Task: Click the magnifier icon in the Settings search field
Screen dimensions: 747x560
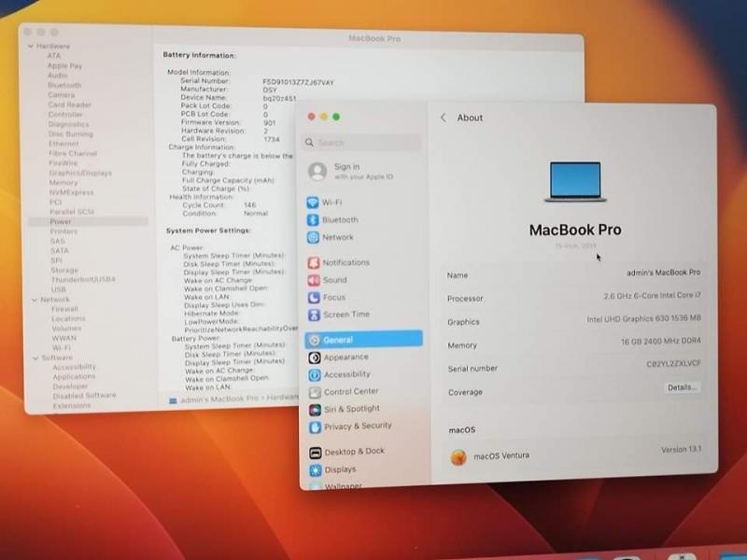Action: pos(309,143)
